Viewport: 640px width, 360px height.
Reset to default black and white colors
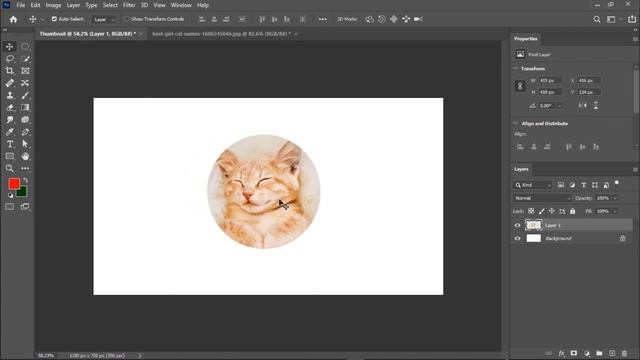pyautogui.click(x=10, y=196)
